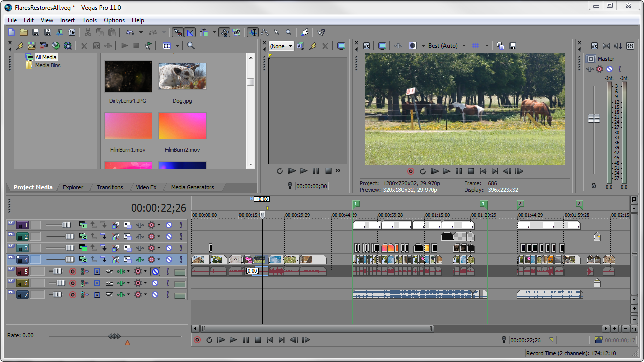Click the Cut scissors icon in the toolbar
Image resolution: width=644 pixels, height=362 pixels.
[x=88, y=32]
